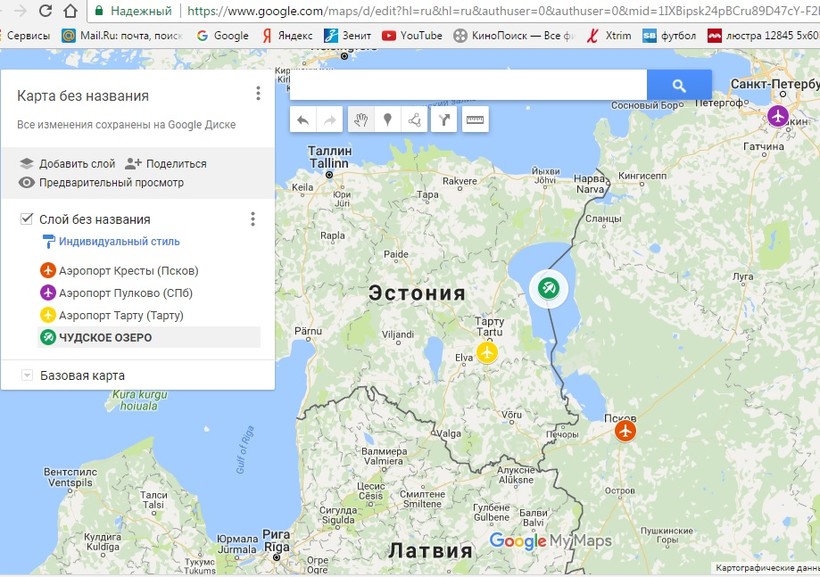Click the blue search magnifier button

coord(679,86)
